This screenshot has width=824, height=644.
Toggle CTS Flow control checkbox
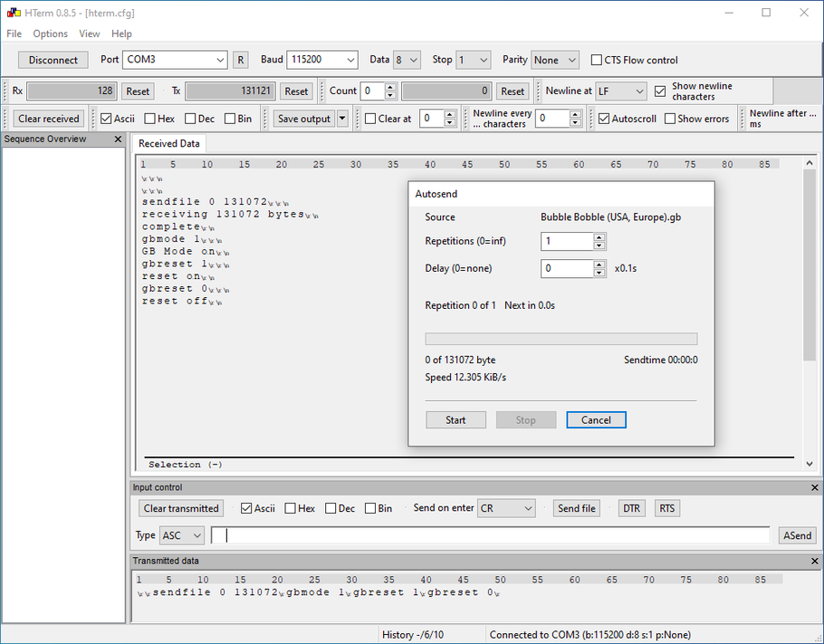[x=597, y=60]
